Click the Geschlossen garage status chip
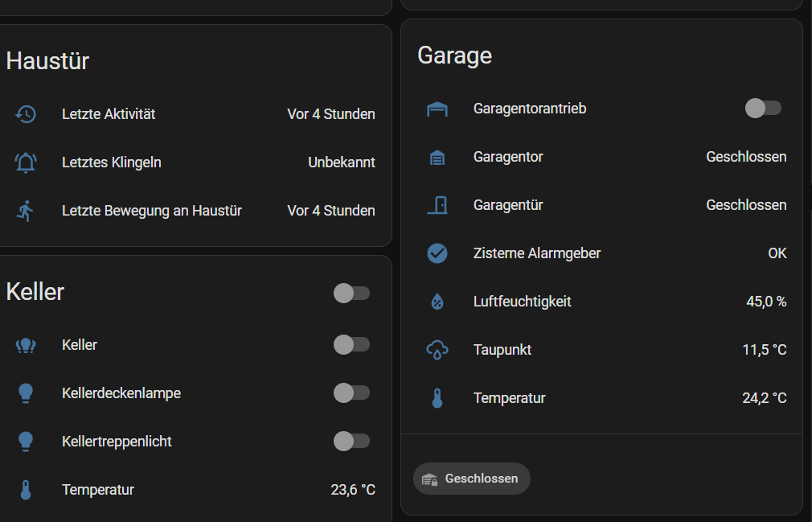Viewport: 812px width, 522px height. [472, 479]
